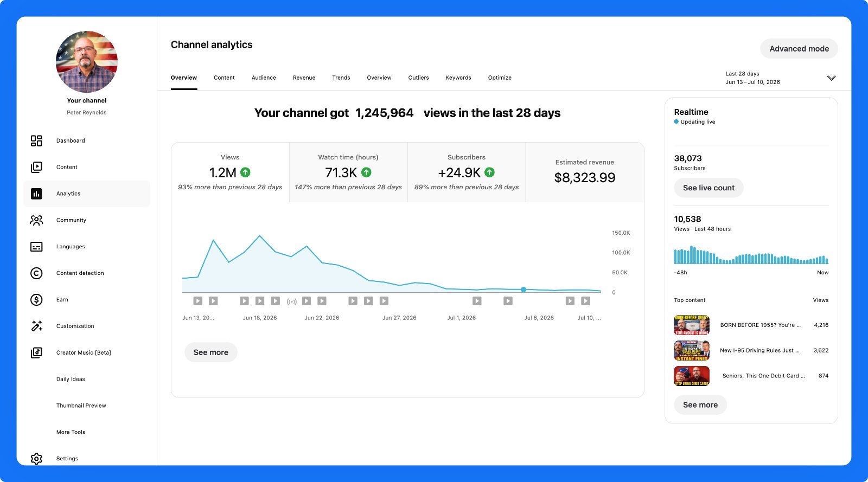Click the 'New I-95 Driving Rules Just ...' title
This screenshot has width=868, height=482.
[x=759, y=351]
